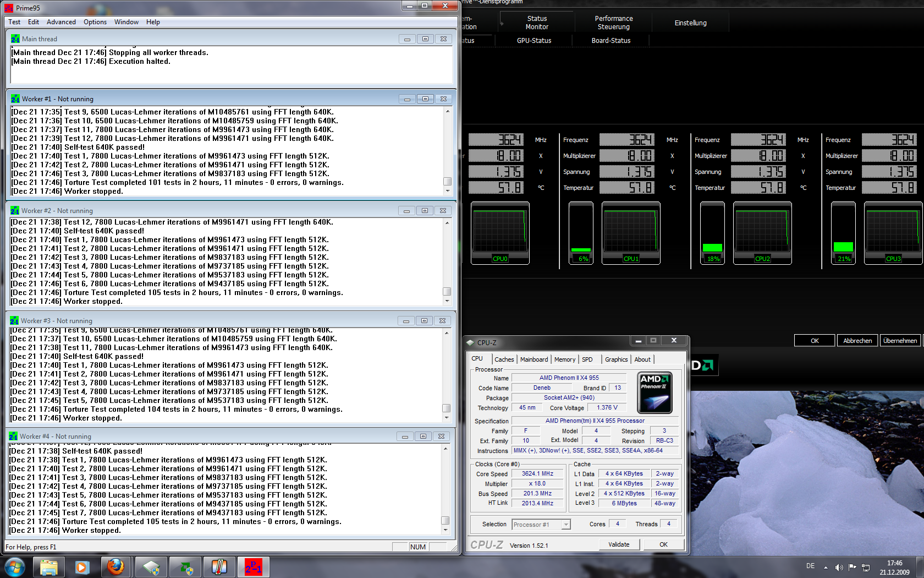924x578 pixels.
Task: Click OK in the CPU-Z window
Action: (x=663, y=544)
